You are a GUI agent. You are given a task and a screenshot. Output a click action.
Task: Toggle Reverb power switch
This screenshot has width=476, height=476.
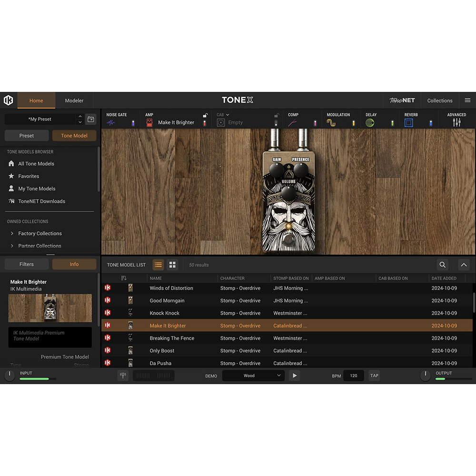(x=431, y=123)
